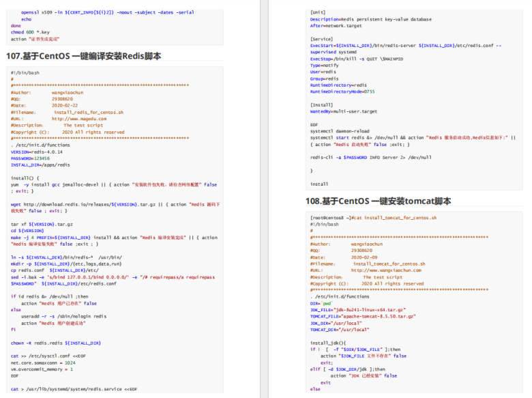This screenshot has width=532, height=398.
Task: Click the PASSWORD=123456 line
Action: pyautogui.click(x=30, y=158)
